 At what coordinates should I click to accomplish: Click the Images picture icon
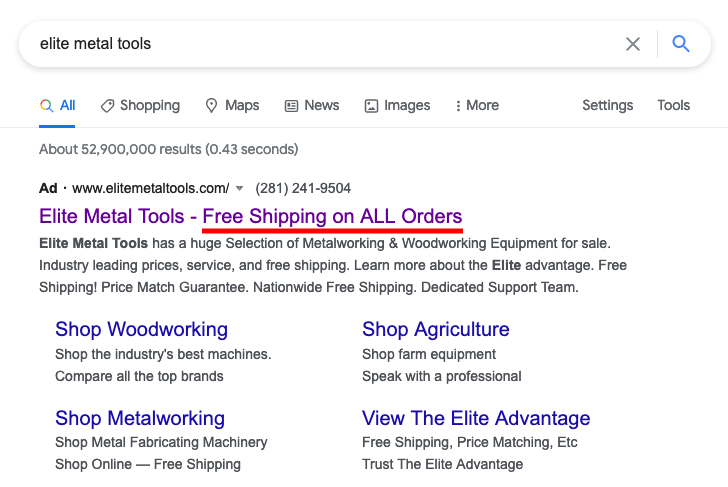(371, 106)
